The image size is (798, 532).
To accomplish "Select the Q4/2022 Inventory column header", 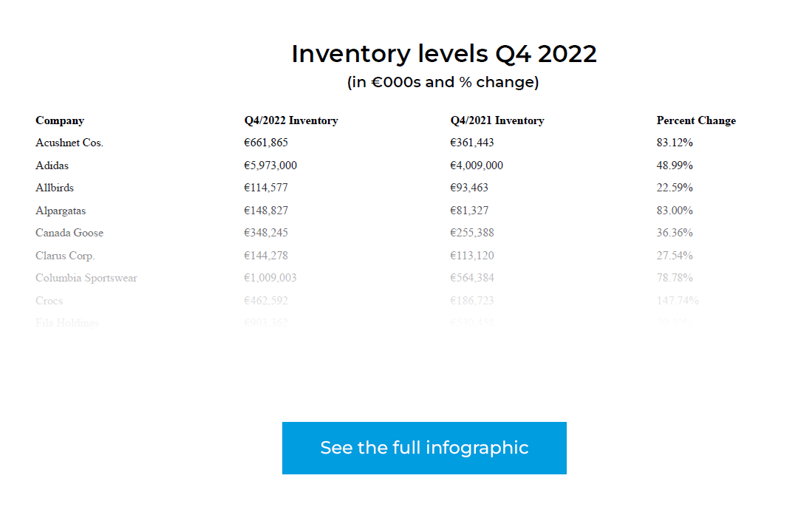I will pyautogui.click(x=290, y=120).
